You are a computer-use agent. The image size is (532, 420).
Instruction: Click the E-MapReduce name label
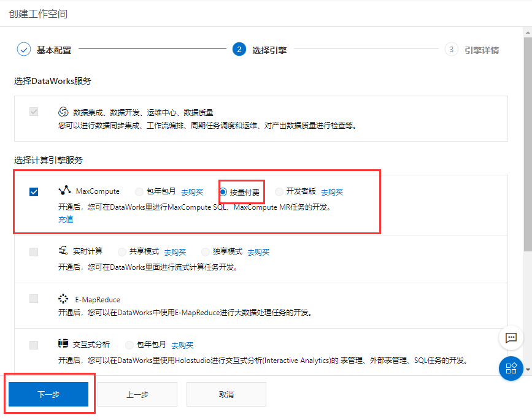[x=98, y=300]
